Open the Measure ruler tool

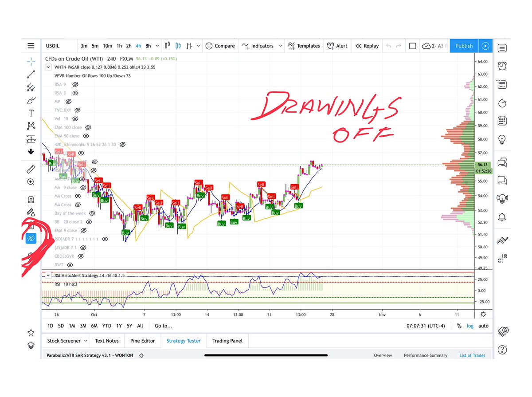coord(31,169)
